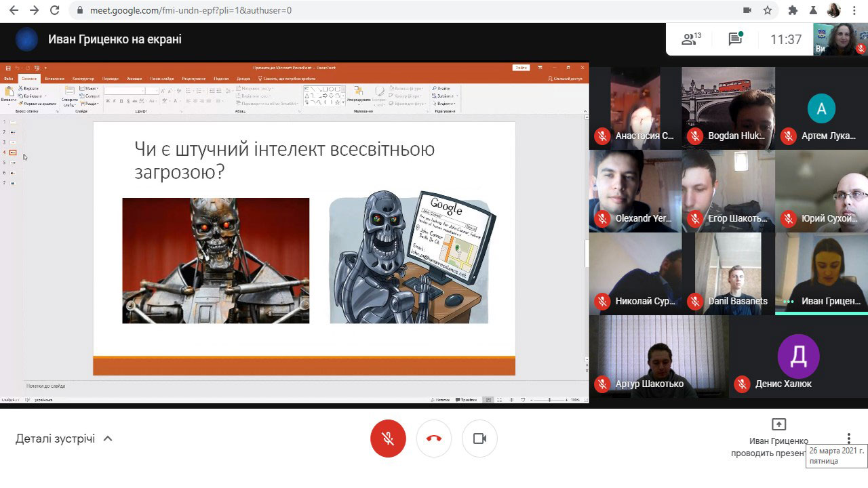Select Егор Шакоть's video tile
868x488 pixels.
[x=728, y=190]
